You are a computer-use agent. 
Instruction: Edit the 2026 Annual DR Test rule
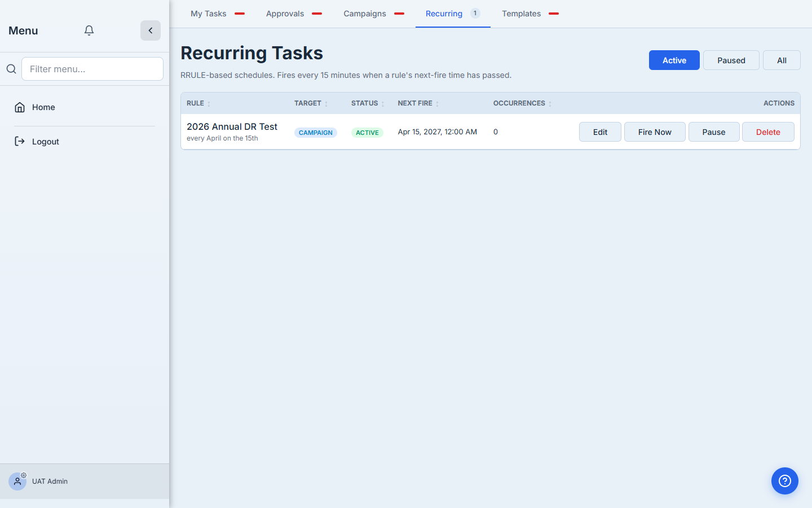(x=600, y=132)
